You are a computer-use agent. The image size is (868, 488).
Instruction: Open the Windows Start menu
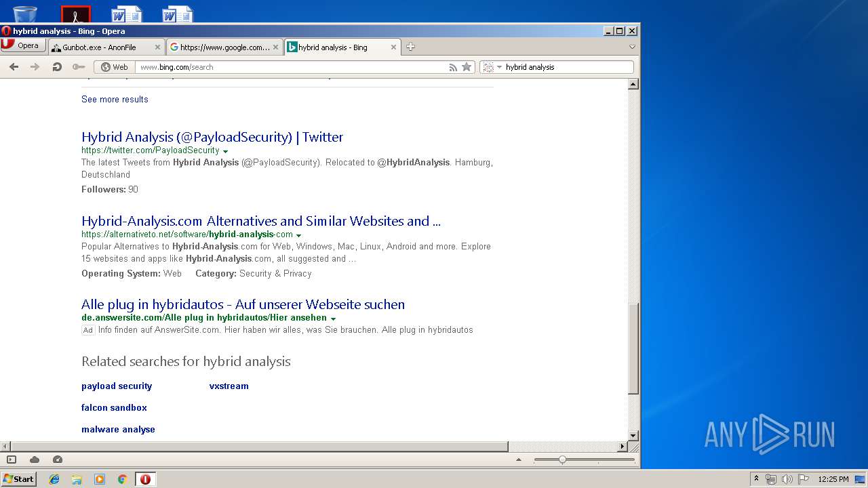(19, 479)
